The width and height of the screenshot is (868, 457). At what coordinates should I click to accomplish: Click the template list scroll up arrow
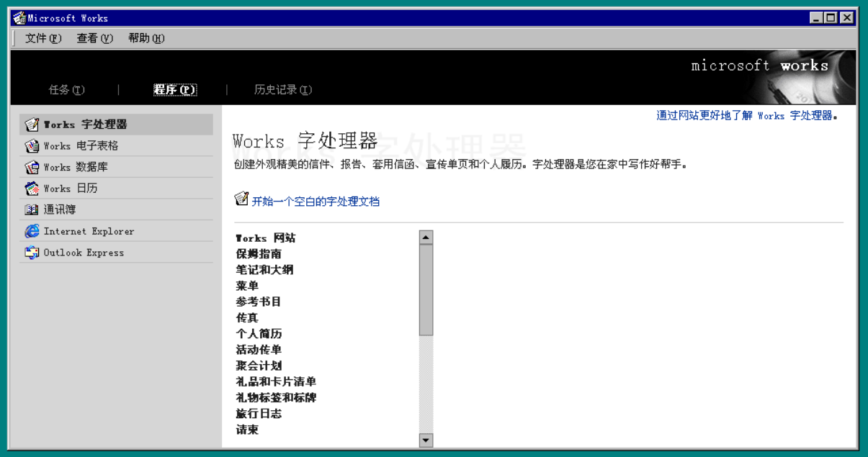[x=426, y=237]
